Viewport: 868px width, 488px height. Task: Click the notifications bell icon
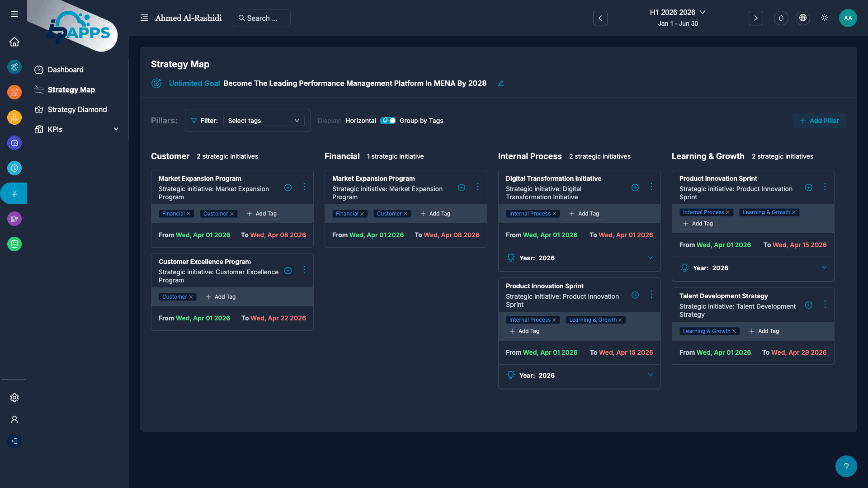pyautogui.click(x=781, y=18)
